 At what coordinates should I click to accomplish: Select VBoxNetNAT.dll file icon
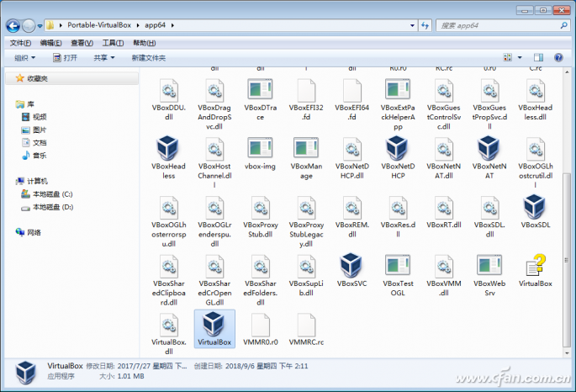point(444,149)
